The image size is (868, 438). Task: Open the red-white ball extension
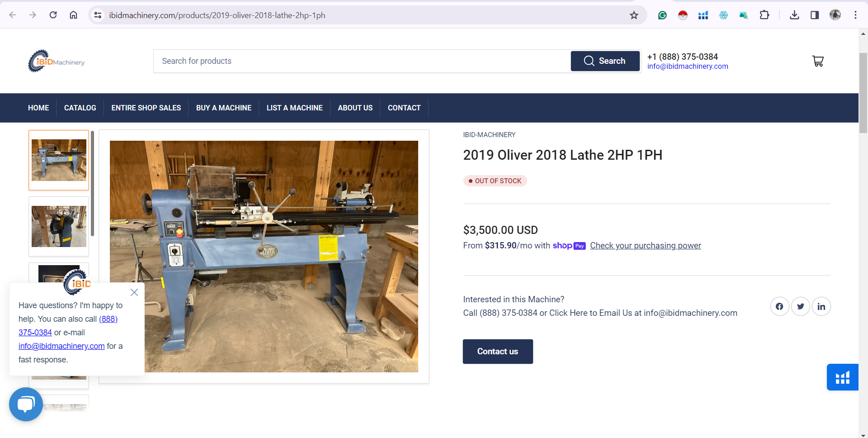(683, 15)
